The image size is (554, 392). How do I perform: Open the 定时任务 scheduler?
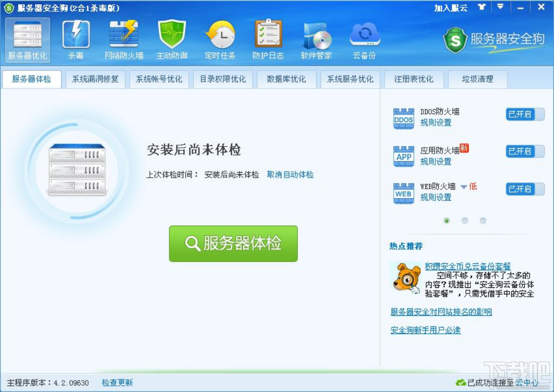[220, 38]
